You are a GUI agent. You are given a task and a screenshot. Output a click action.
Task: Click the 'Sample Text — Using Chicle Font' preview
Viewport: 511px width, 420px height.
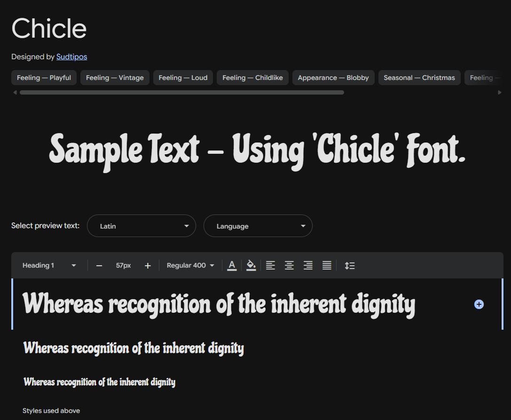click(x=257, y=151)
